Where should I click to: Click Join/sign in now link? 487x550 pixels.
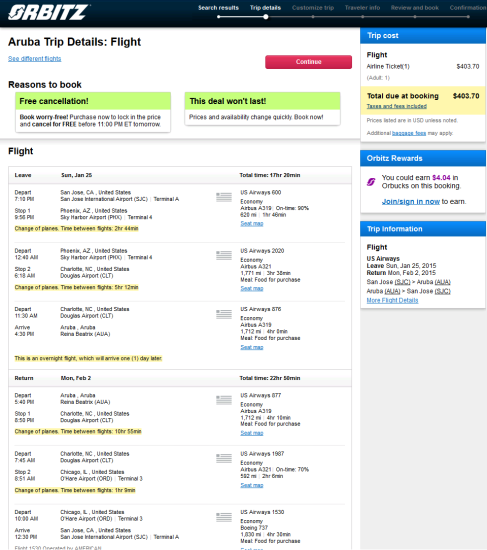click(x=411, y=202)
